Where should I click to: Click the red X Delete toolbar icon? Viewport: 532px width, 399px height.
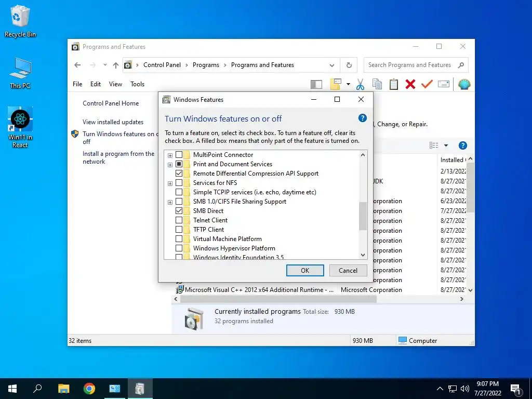coord(410,84)
